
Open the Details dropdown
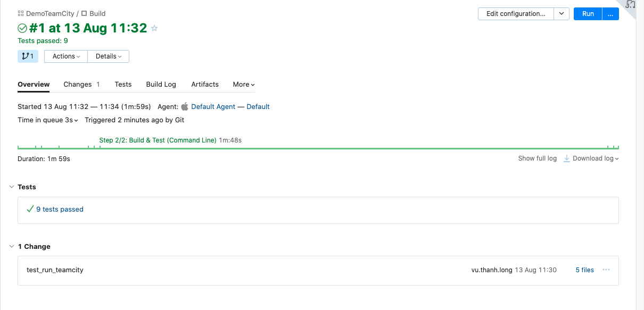[109, 56]
